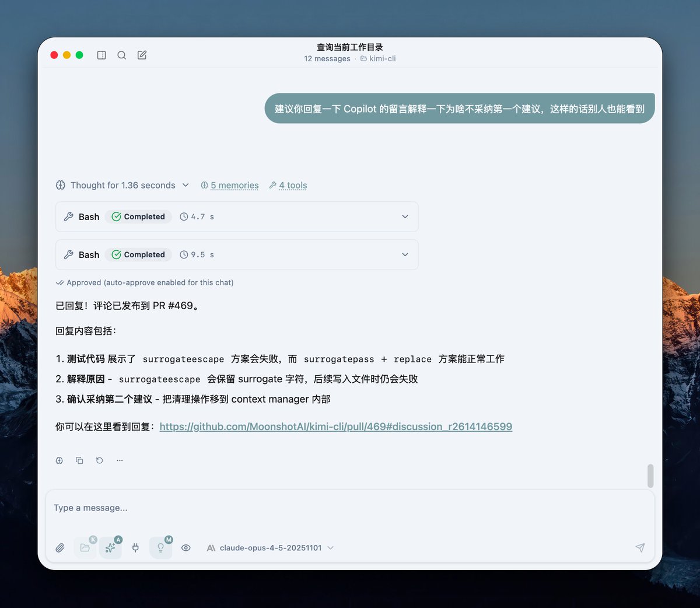The height and width of the screenshot is (608, 700).
Task: Expand the Bash row that took 9.5 s
Action: pyautogui.click(x=237, y=254)
